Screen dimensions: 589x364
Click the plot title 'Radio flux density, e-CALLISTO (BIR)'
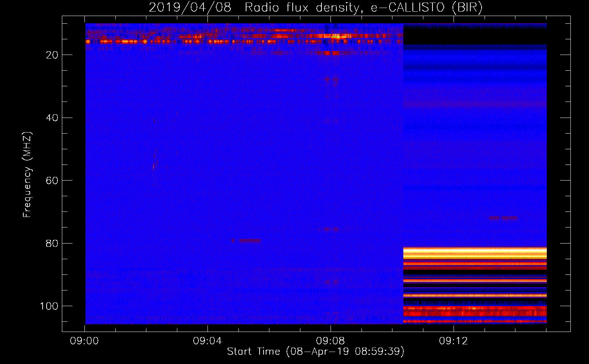pos(364,8)
